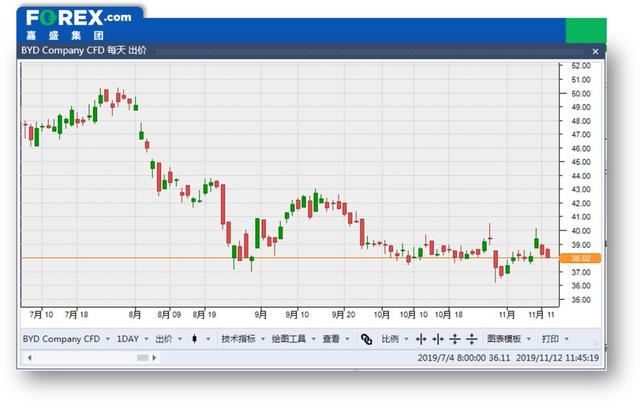Click the left scroll arrow of chart scrollbar
Image resolution: width=640 pixels, height=404 pixels.
pyautogui.click(x=29, y=357)
